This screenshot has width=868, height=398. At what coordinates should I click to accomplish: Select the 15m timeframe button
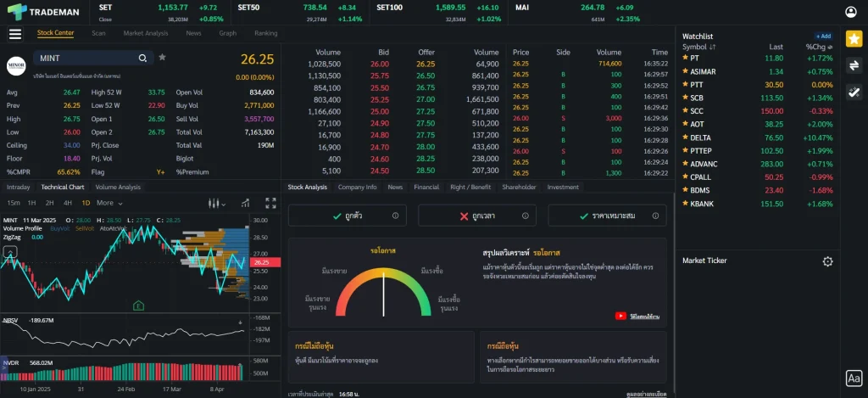[x=14, y=203]
